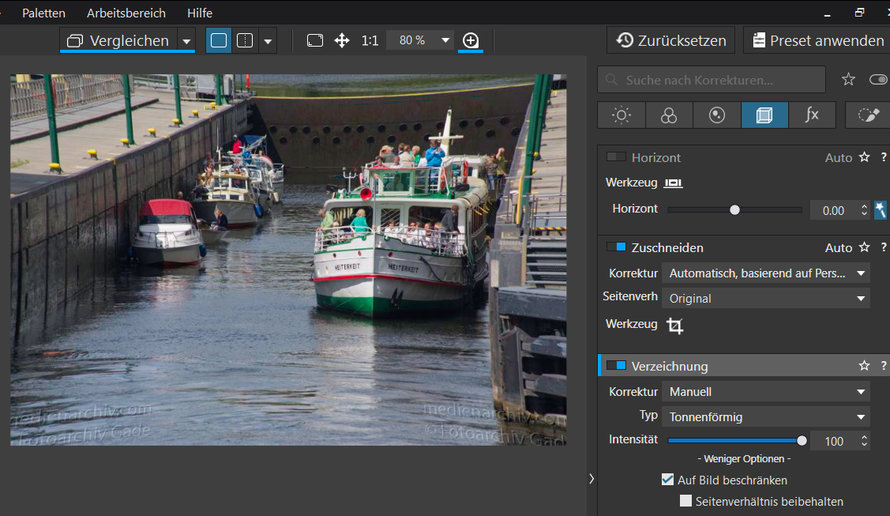890x516 pixels.
Task: Check 'Seitenverhältnis beibehalten' checkbox
Action: pos(686,501)
